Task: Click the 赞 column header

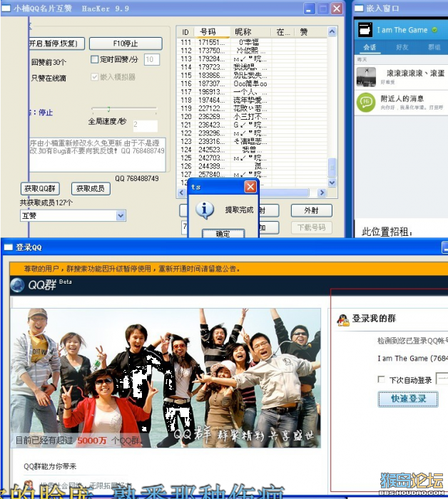Action: tap(310, 32)
